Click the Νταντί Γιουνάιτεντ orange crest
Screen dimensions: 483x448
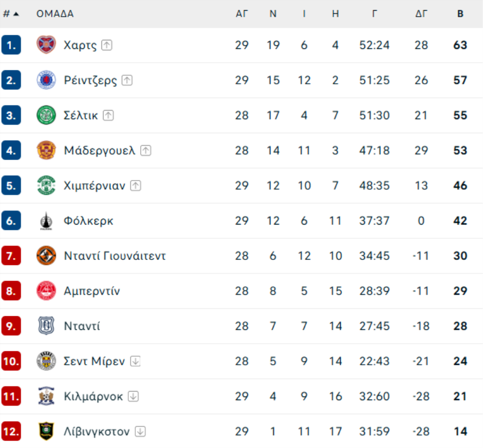pos(46,256)
